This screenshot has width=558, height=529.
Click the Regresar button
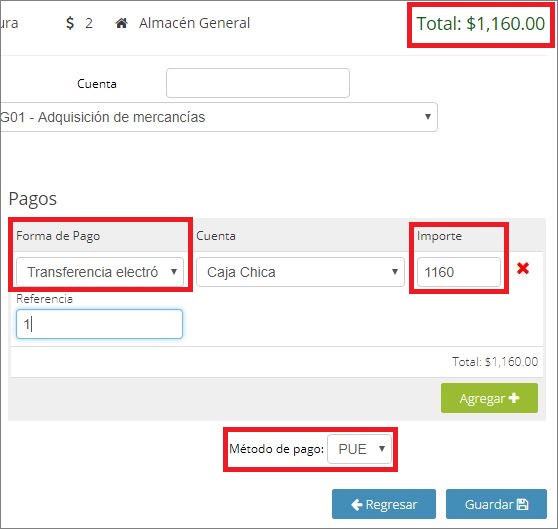pyautogui.click(x=384, y=504)
